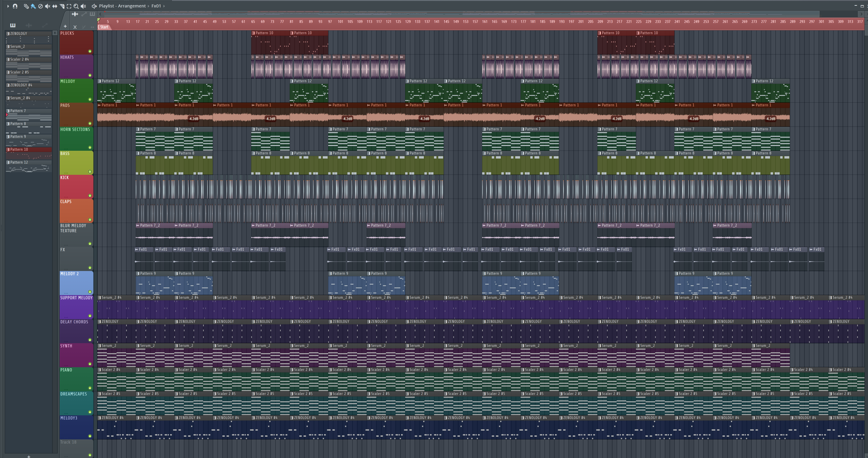868x458 pixels.
Task: Open clip menu of first SYNTH Serum_2 clip
Action: tap(99, 346)
